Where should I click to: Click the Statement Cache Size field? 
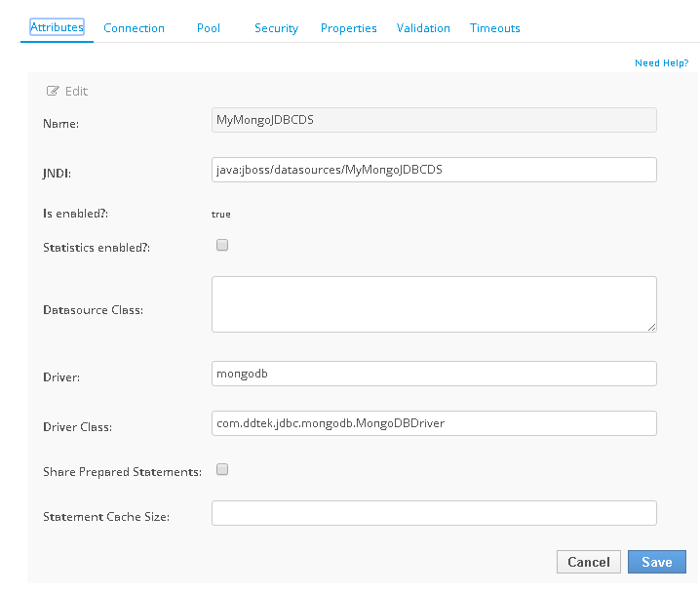coord(434,513)
